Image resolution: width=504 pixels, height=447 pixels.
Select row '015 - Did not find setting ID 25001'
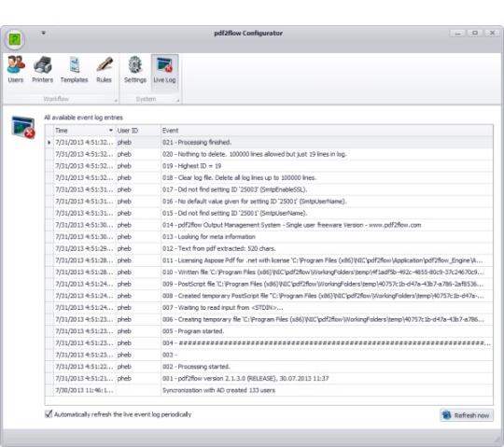[269, 213]
